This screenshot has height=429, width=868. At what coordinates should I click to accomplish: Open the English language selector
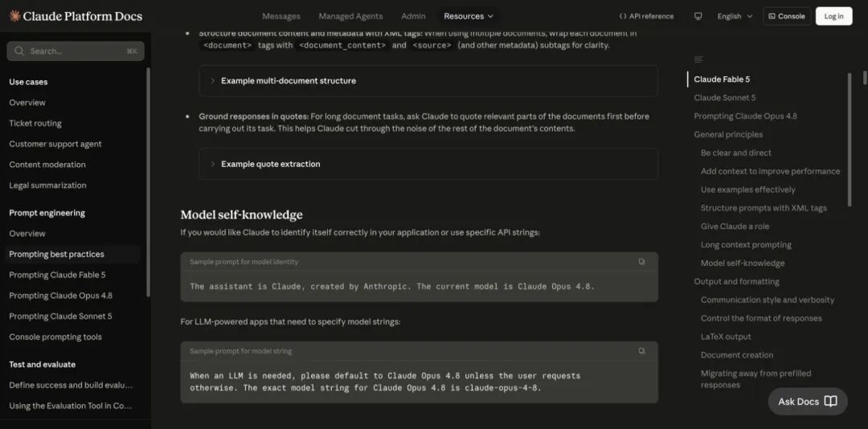pyautogui.click(x=735, y=16)
